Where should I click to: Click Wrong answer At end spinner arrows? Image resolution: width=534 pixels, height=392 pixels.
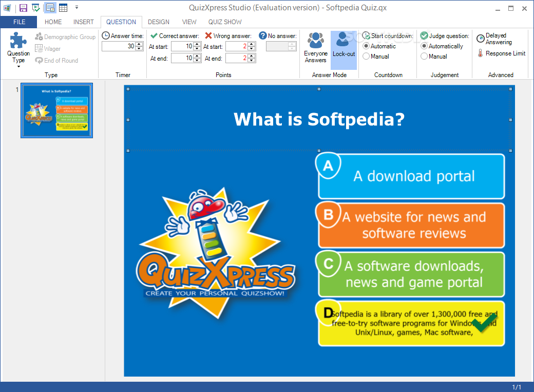pos(251,58)
